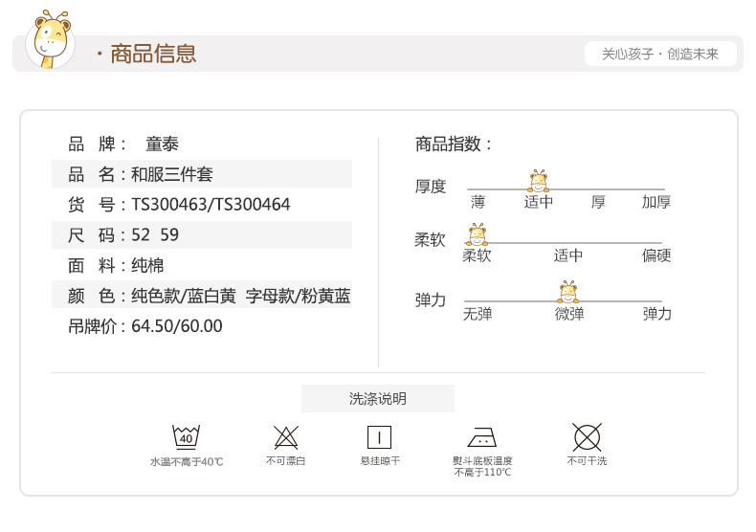Click the do-not-dry-clean circle icon
Image resolution: width=756 pixels, height=532 pixels.
[586, 437]
